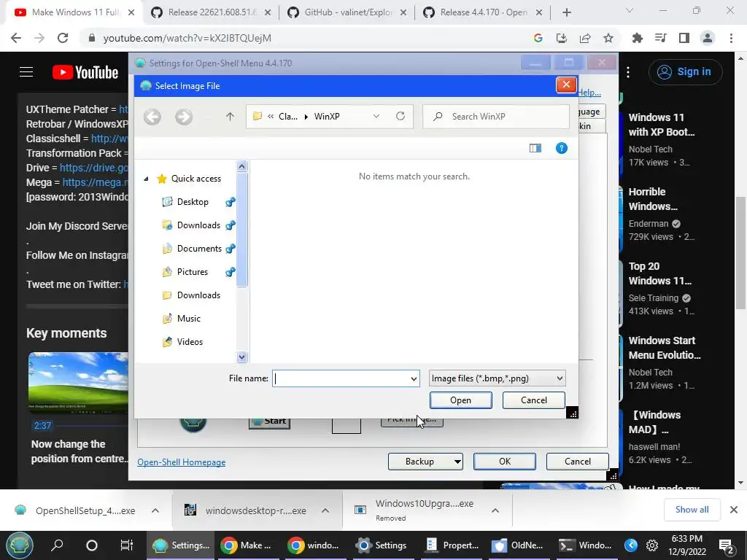
Task: Click the YouTube logo
Action: tap(85, 72)
